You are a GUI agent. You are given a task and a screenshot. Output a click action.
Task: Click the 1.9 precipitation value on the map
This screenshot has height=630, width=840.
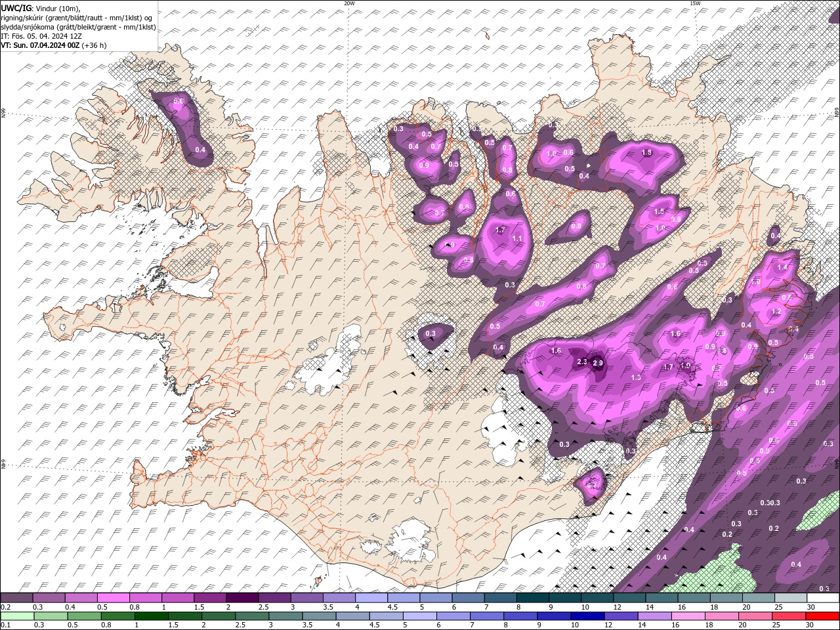pos(686,366)
